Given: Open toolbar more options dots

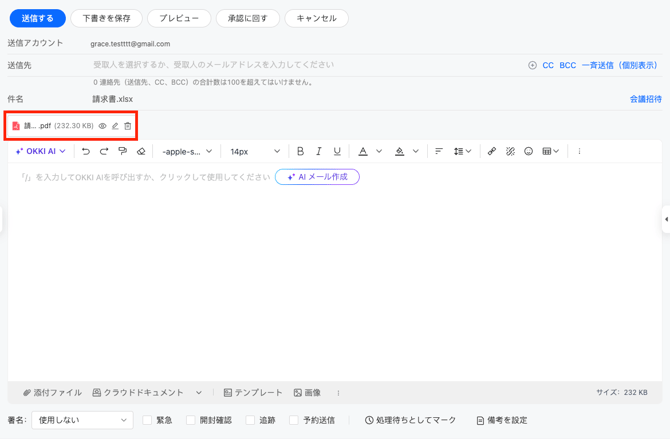Looking at the screenshot, I should click(x=579, y=151).
